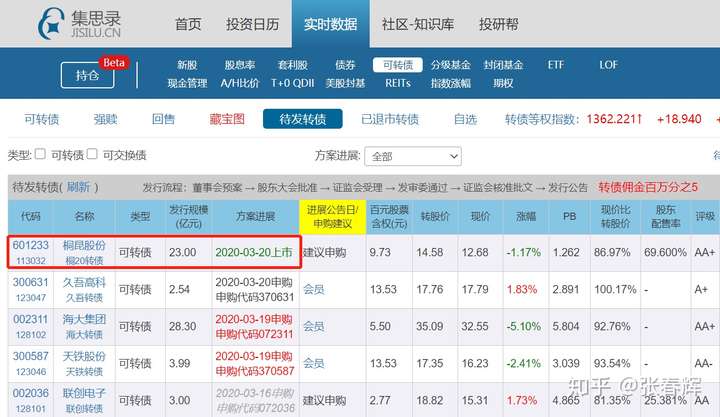
Task: Go to the 分级基金 section
Action: pyautogui.click(x=450, y=65)
